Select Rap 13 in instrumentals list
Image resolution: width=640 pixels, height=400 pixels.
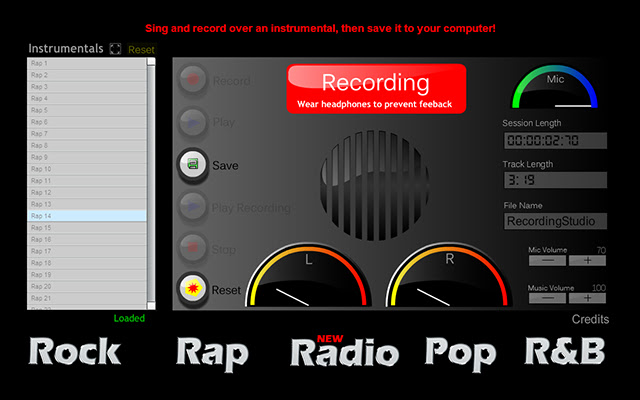(x=87, y=204)
